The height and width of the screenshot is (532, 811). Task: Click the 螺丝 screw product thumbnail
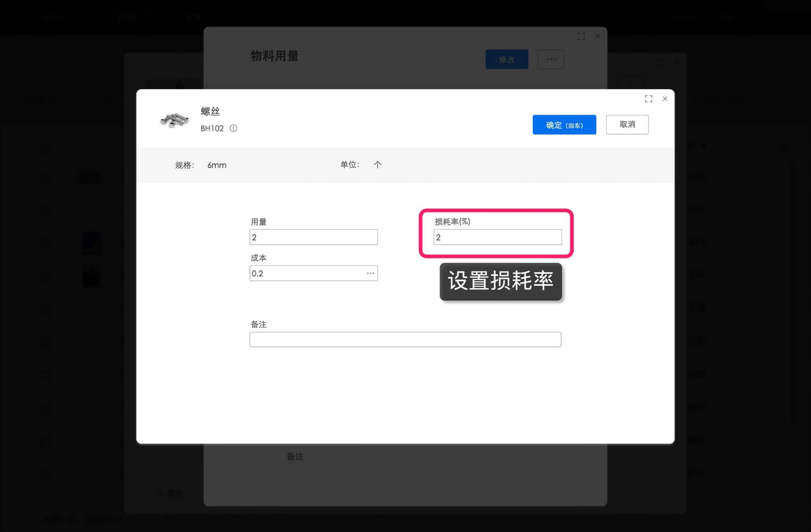174,120
